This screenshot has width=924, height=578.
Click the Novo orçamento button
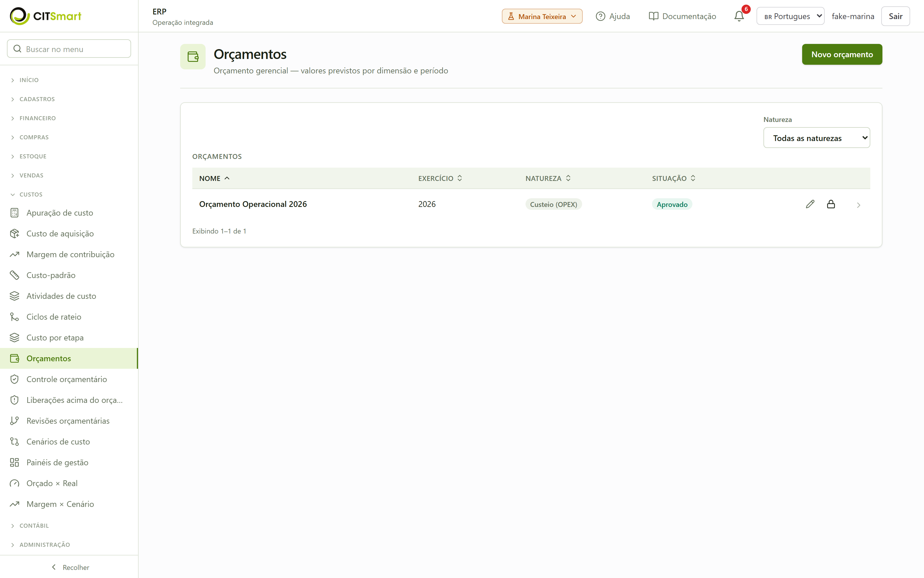[x=841, y=54]
